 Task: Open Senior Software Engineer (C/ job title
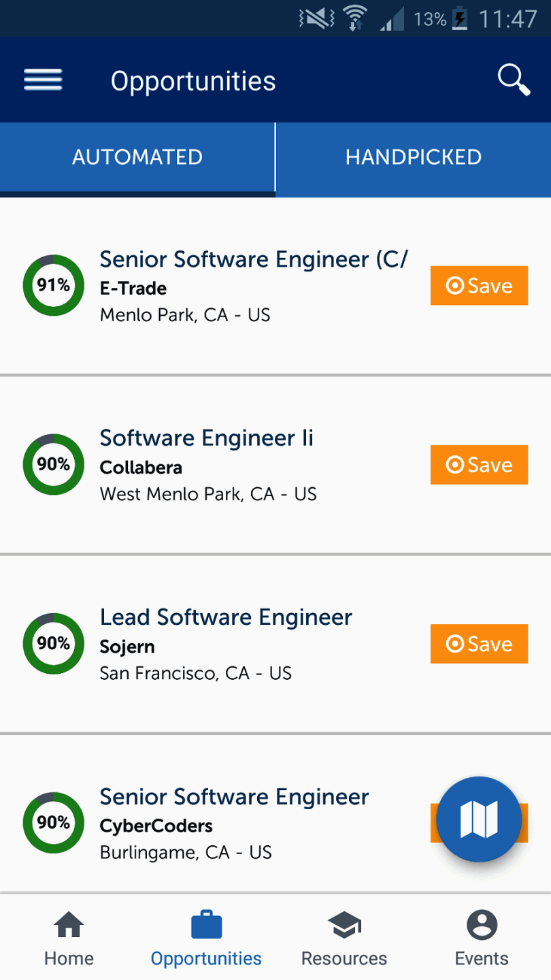pos(254,259)
